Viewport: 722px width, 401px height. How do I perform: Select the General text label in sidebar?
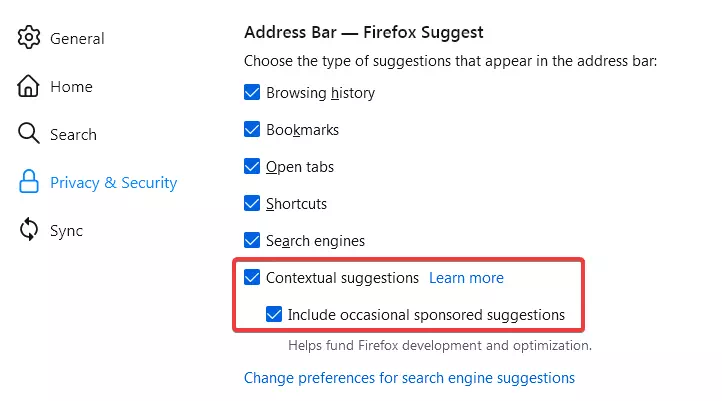77,39
